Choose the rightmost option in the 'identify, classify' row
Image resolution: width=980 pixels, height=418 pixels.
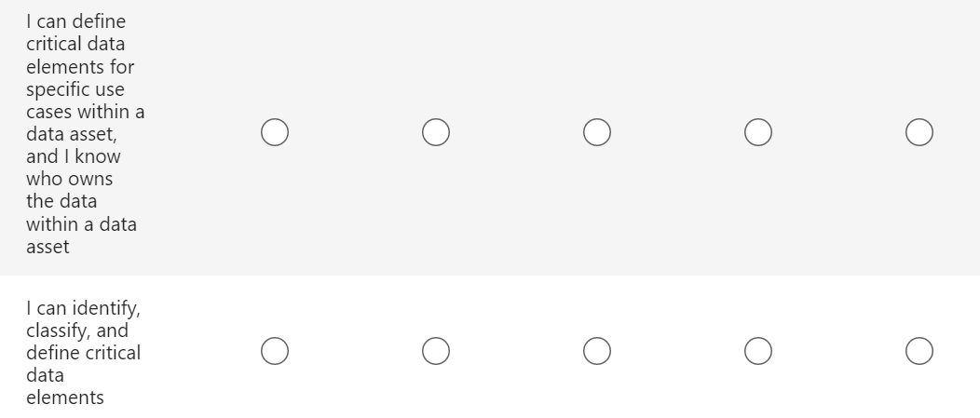point(919,351)
